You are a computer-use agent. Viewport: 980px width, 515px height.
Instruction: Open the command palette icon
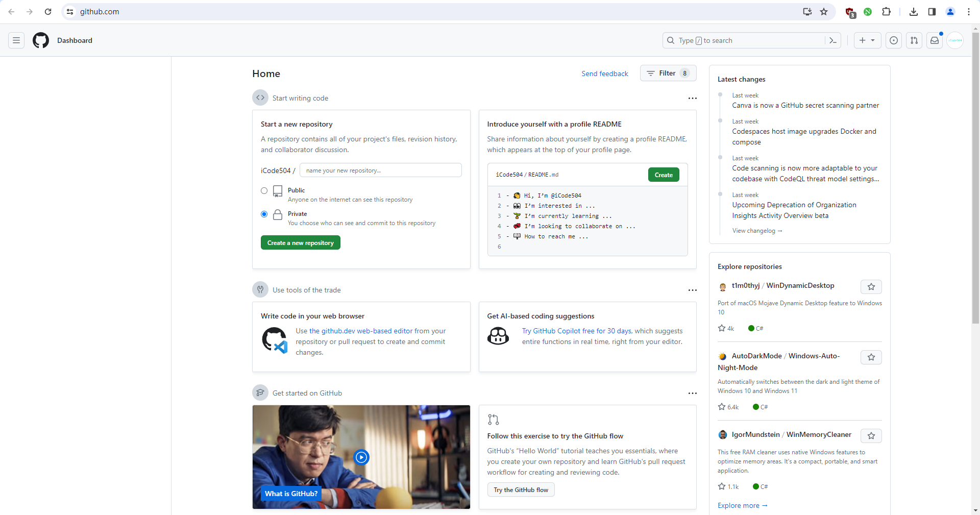pos(833,40)
